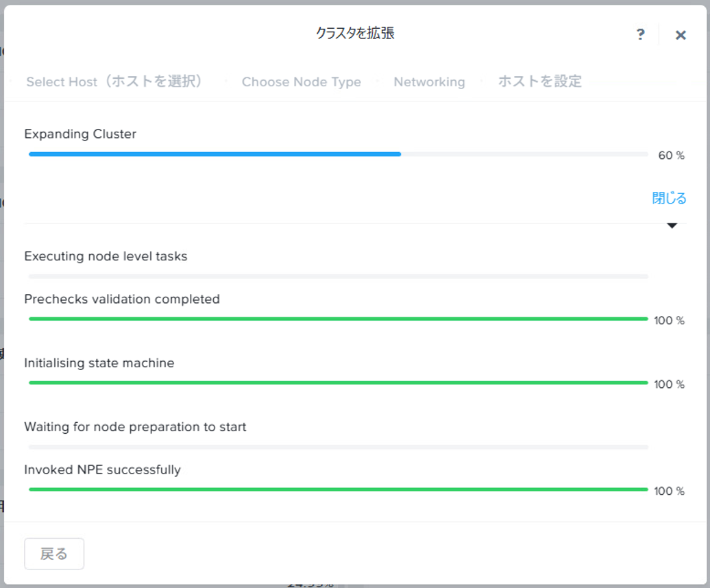Go to Select Host (ホストを選択) step

pyautogui.click(x=114, y=82)
